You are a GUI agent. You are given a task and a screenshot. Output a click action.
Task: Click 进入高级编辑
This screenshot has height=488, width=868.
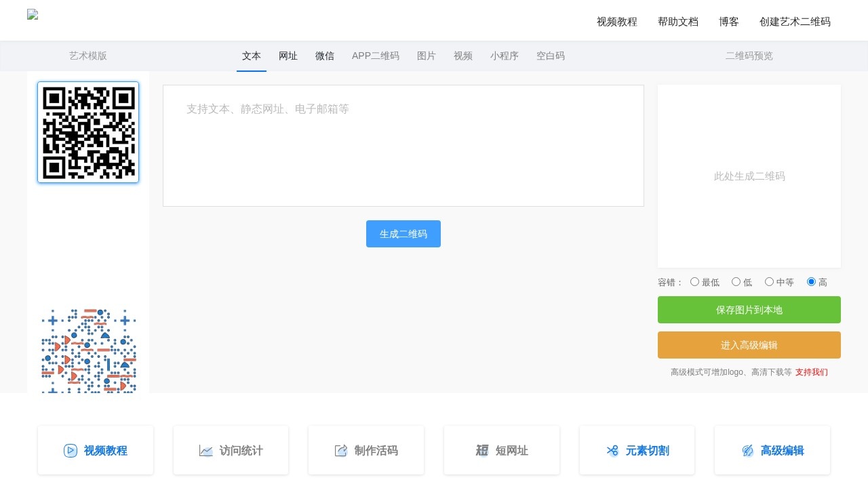(749, 345)
